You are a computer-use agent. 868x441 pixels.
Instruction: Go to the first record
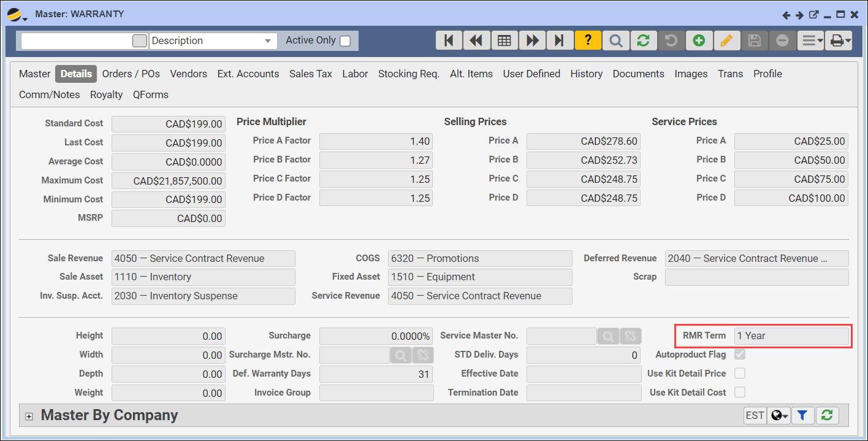click(449, 40)
